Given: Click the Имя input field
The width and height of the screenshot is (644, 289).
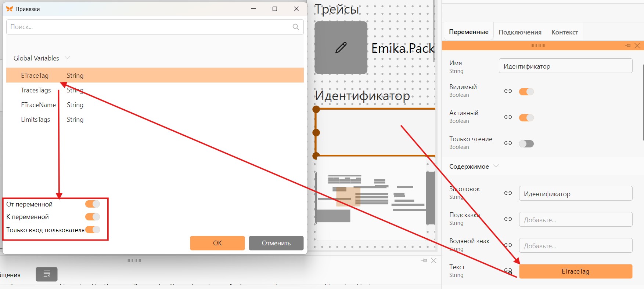Looking at the screenshot, I should click(566, 66).
